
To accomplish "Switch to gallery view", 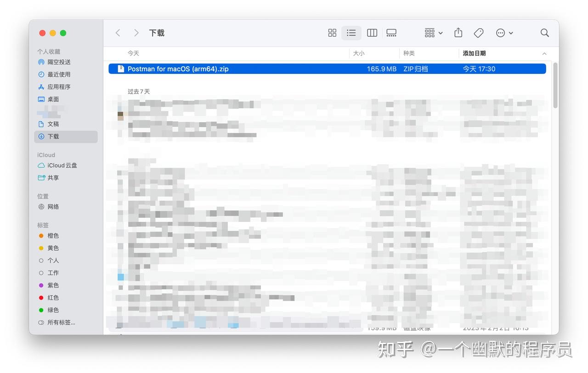I will tap(391, 33).
